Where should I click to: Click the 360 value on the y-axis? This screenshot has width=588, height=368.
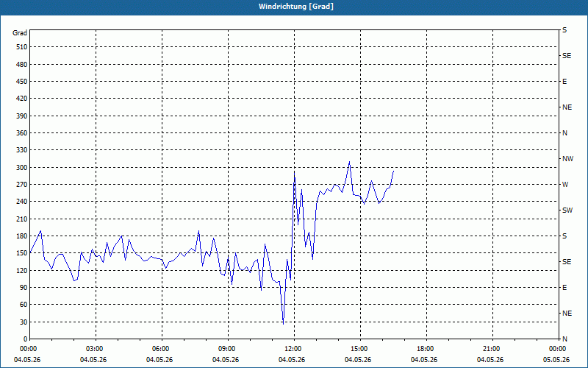click(22, 133)
